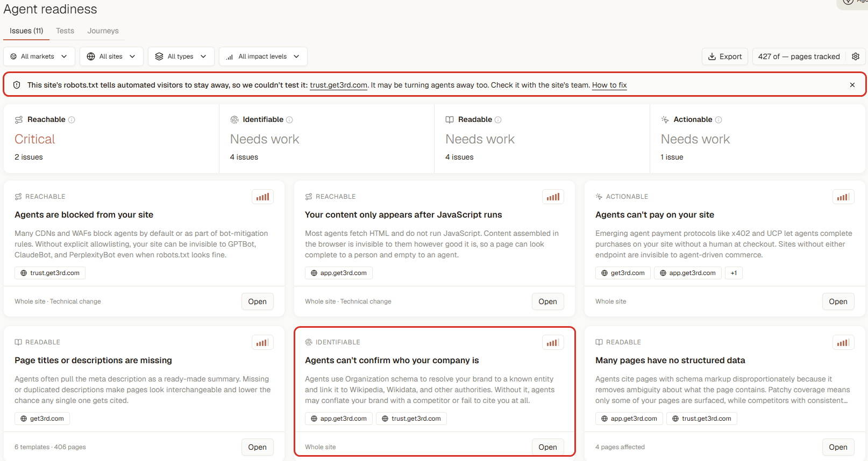868x461 pixels.
Task: Click the info icon next to Identifiable
Action: 289,120
